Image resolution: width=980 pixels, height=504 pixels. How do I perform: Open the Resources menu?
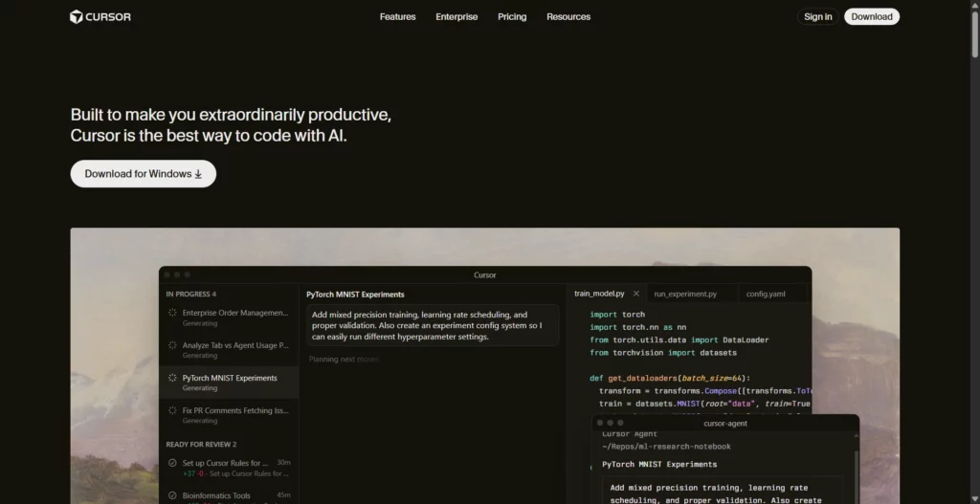[x=568, y=17]
